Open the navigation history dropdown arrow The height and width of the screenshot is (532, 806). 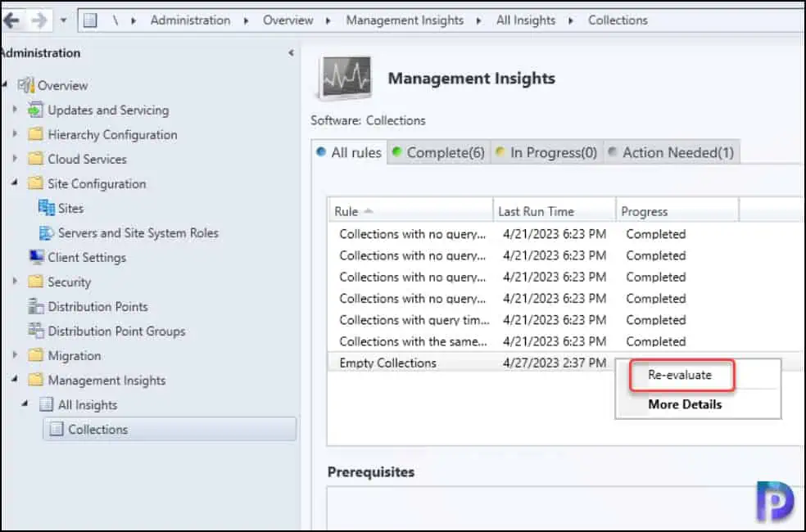click(63, 20)
